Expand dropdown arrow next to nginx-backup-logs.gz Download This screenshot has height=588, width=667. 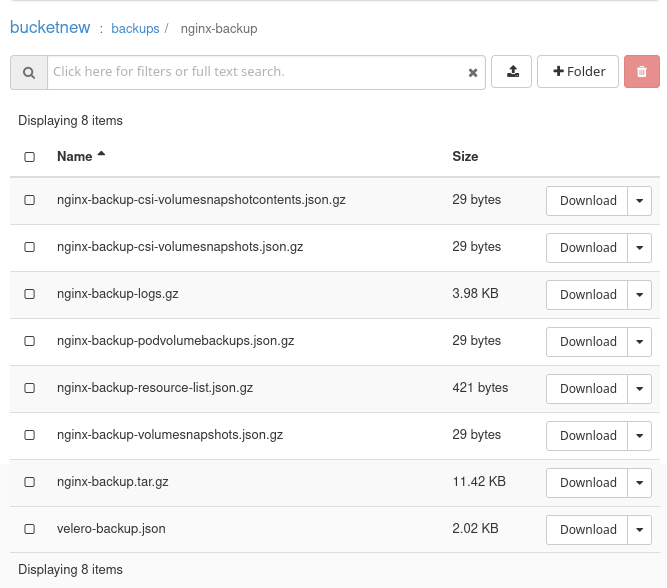click(640, 295)
